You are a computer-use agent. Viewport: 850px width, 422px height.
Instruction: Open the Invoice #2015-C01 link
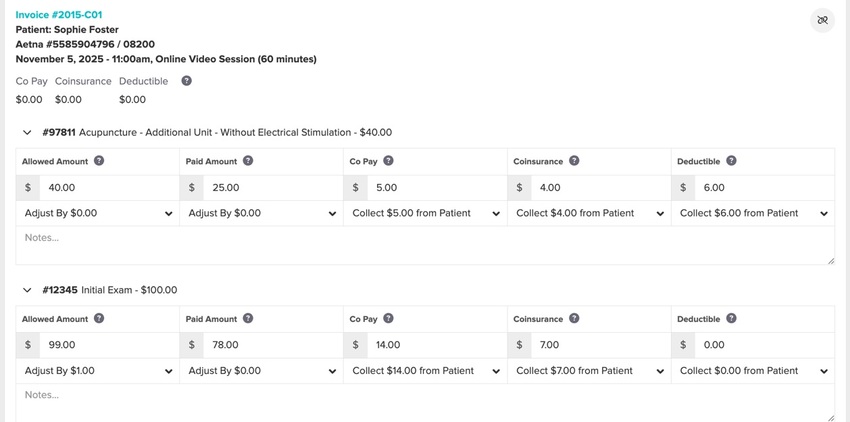pyautogui.click(x=59, y=15)
